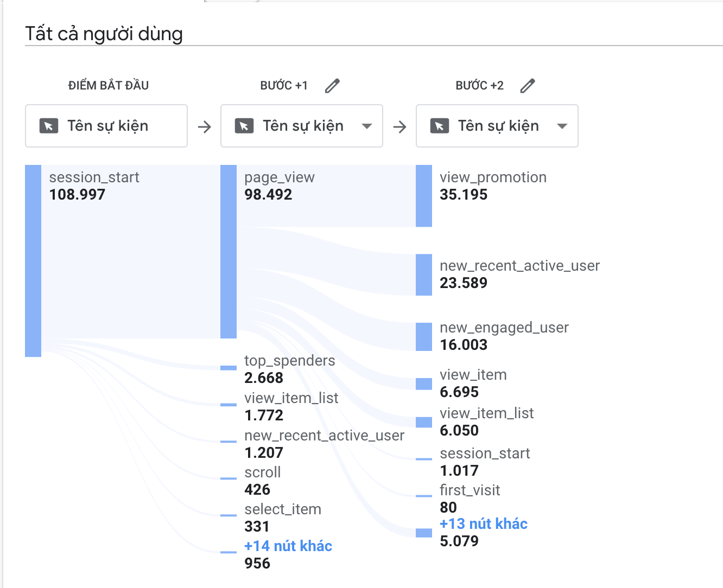The image size is (723, 588).
Task: Open the step +2 event name dropdown
Action: [497, 126]
